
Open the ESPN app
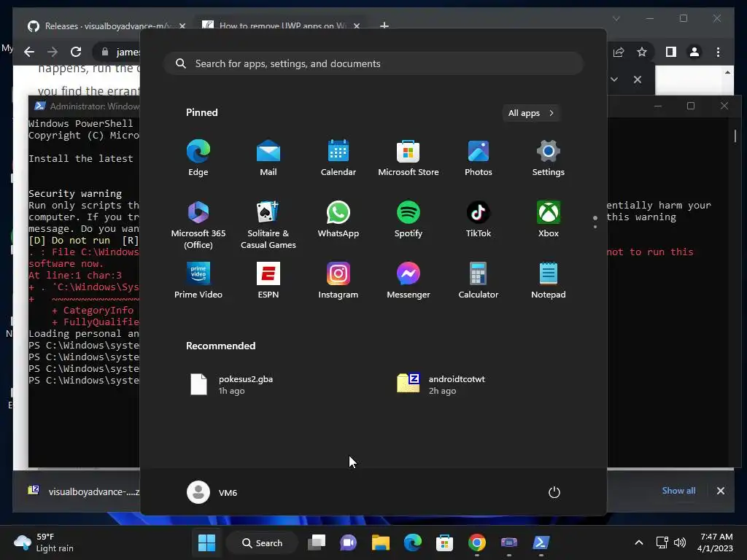point(268,281)
